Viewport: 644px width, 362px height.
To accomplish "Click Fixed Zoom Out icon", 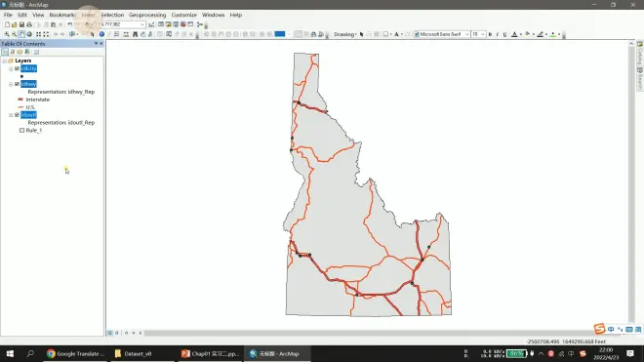I will [x=46, y=34].
